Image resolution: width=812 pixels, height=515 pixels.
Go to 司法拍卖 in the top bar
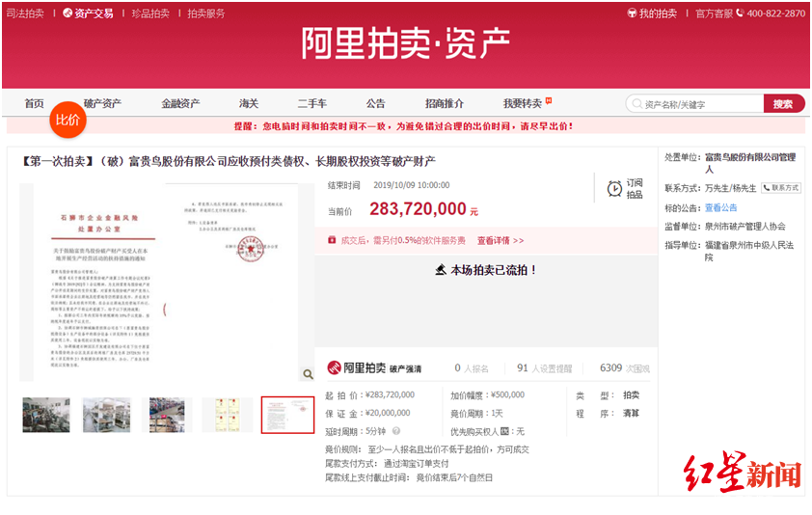click(x=25, y=14)
